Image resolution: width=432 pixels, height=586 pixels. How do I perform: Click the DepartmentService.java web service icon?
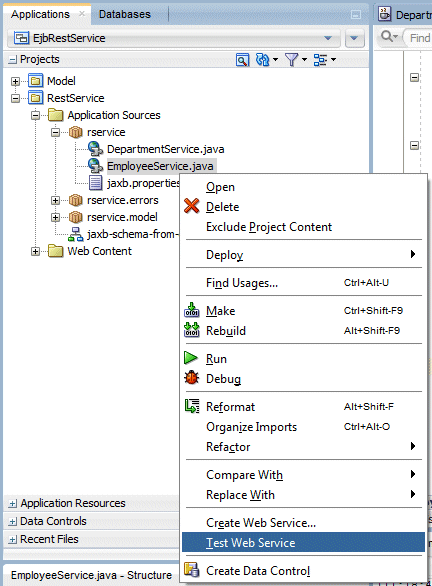(96, 149)
